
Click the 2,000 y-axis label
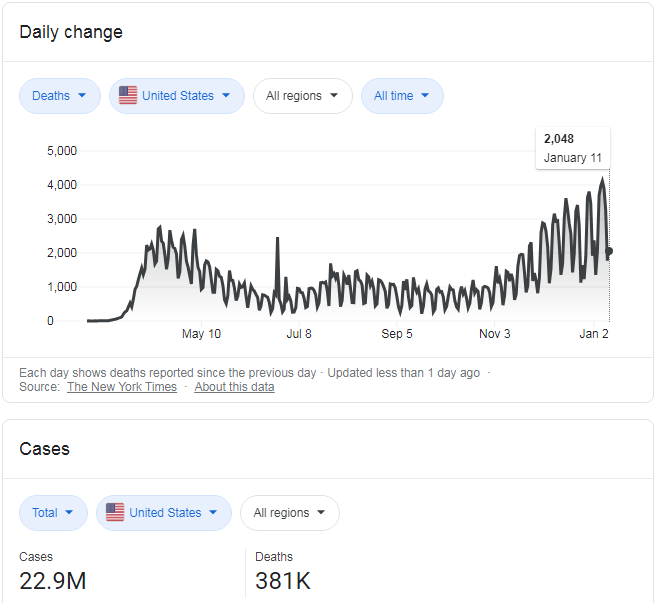coord(62,253)
